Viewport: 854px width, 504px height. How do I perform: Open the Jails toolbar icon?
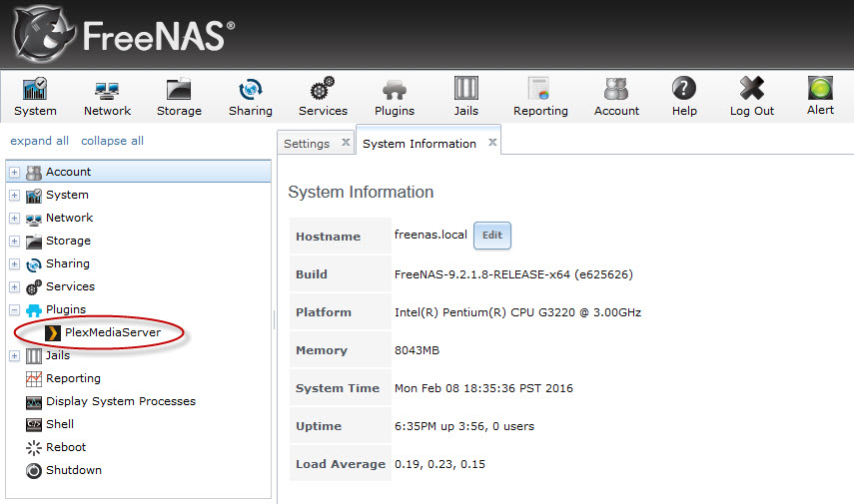tap(466, 88)
